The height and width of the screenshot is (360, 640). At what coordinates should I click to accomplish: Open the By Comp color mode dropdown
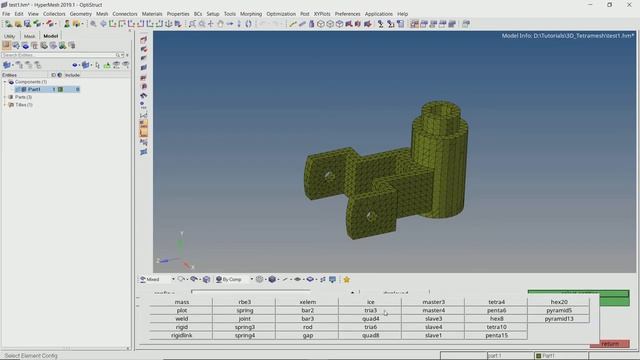[x=251, y=279]
